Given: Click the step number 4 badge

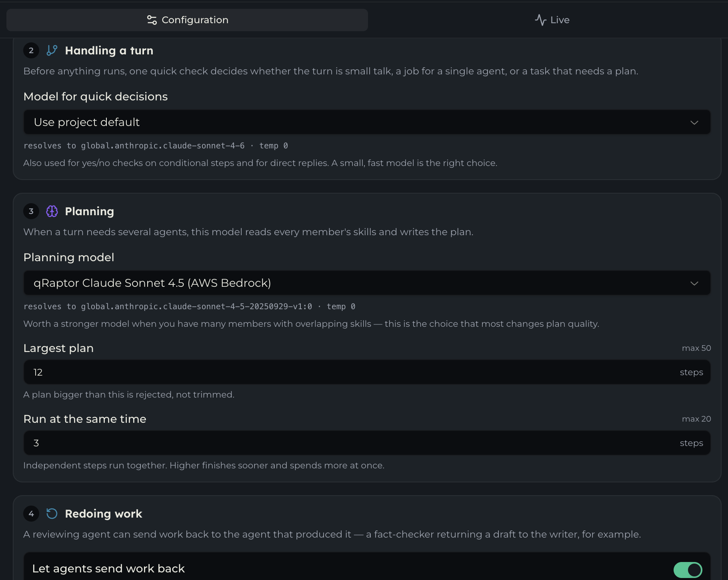Looking at the screenshot, I should [x=31, y=514].
